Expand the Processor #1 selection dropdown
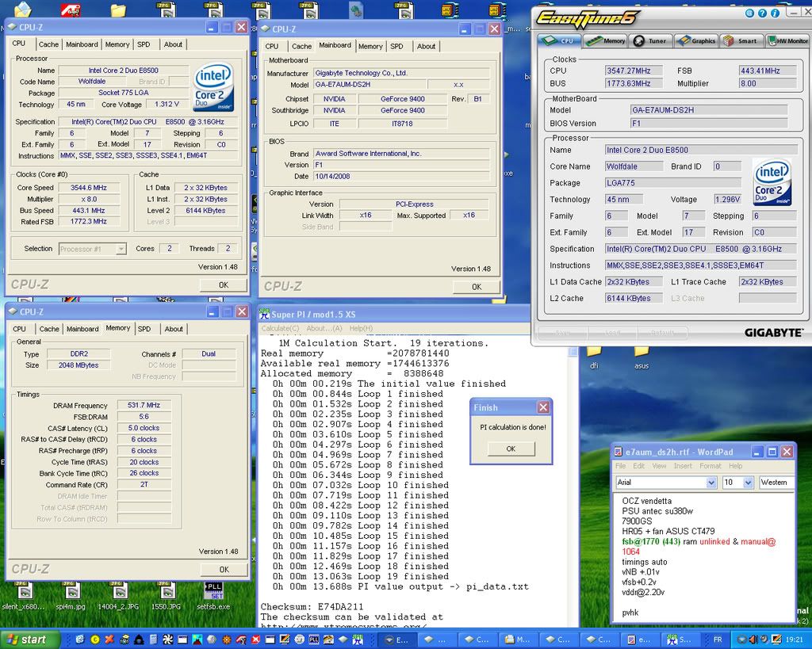This screenshot has height=649, width=812. [x=121, y=249]
